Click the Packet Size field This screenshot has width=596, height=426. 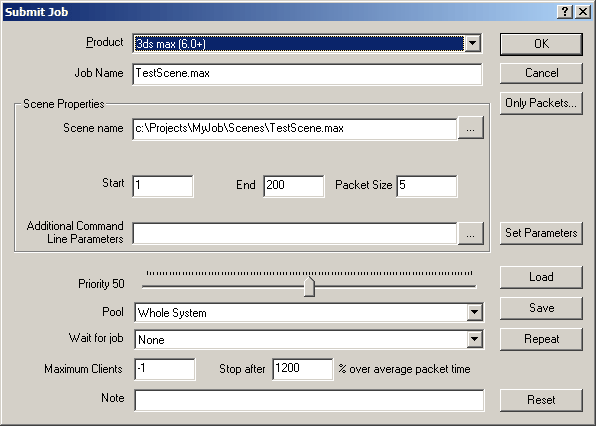tap(427, 186)
